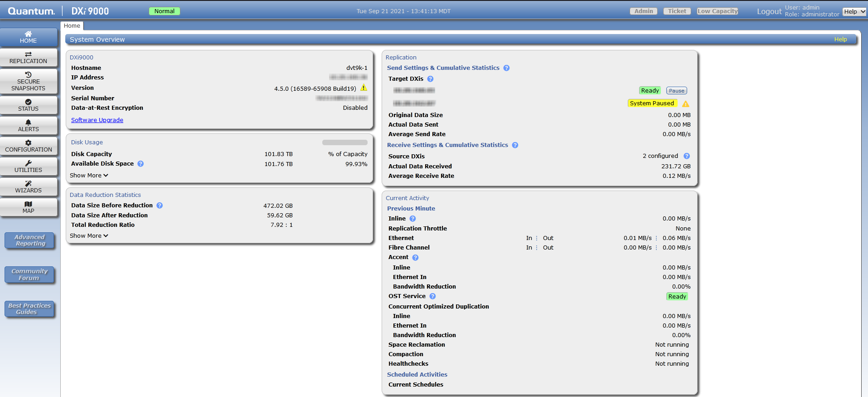
Task: Open the Scheduled Activities link
Action: (417, 375)
